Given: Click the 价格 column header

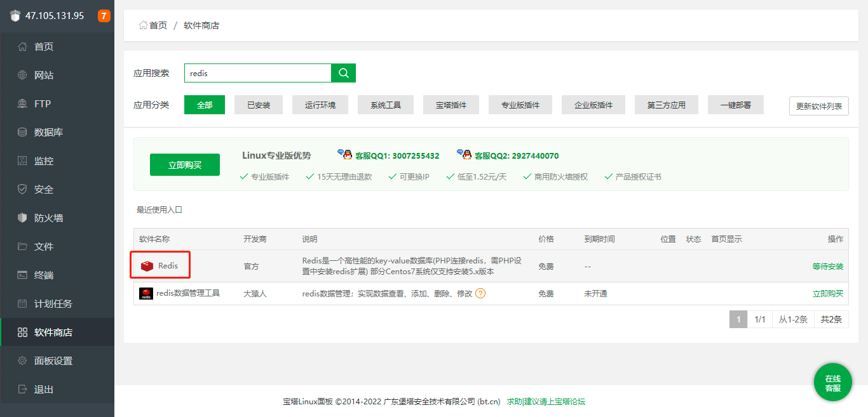Looking at the screenshot, I should coord(546,239).
